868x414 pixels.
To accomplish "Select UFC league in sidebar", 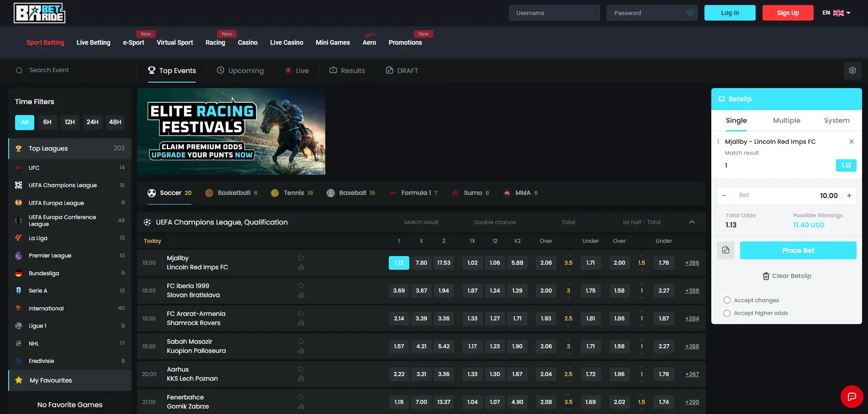I will coord(70,168).
